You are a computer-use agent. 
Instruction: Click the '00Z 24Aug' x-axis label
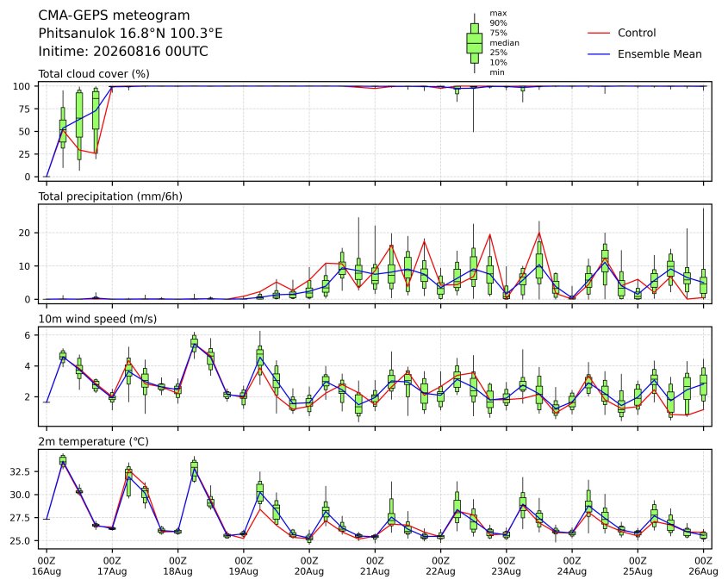[572, 566]
